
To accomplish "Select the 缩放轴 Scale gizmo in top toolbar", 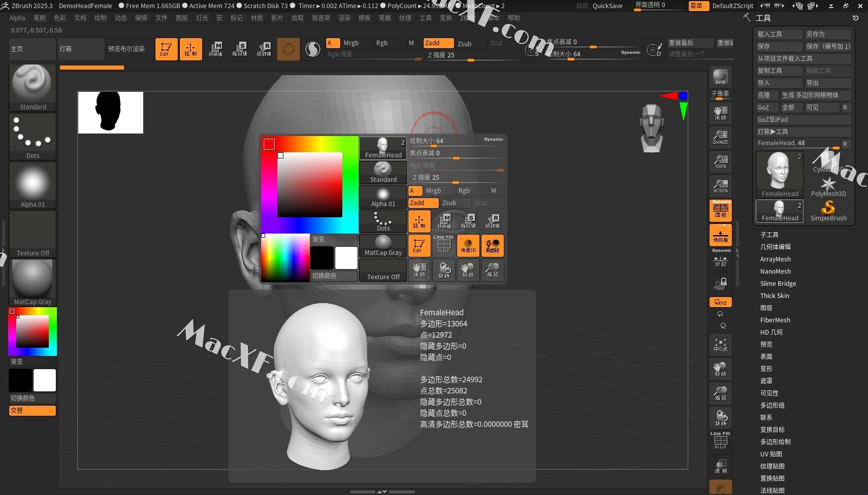I will pos(240,49).
